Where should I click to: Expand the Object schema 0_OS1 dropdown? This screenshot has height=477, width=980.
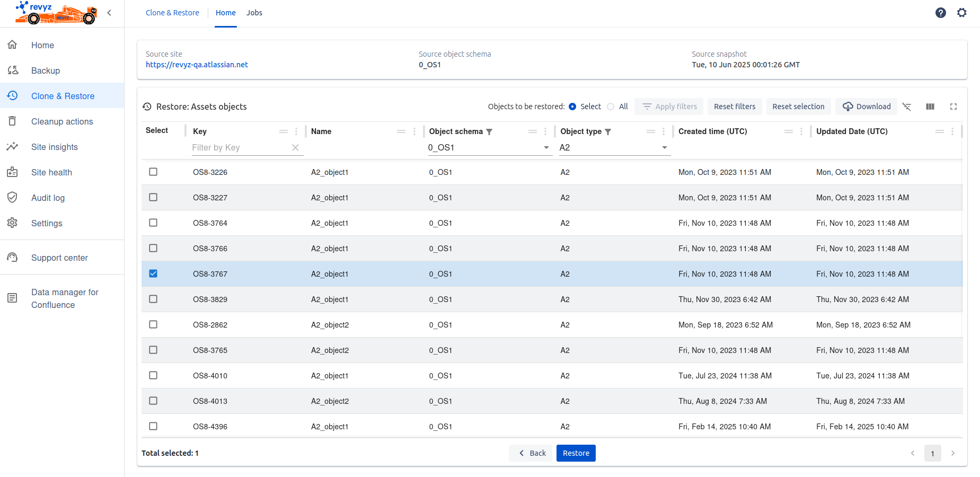tap(546, 148)
